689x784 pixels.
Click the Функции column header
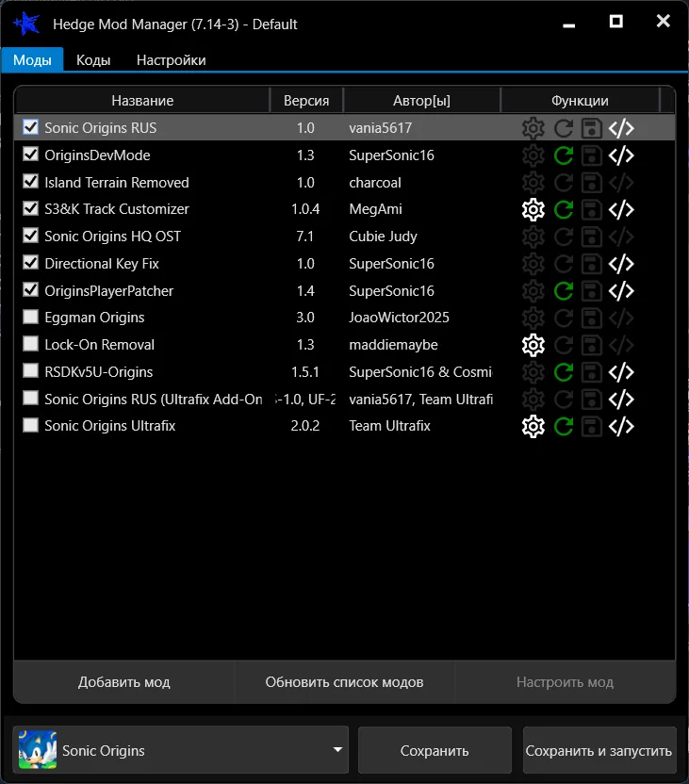pyautogui.click(x=580, y=101)
